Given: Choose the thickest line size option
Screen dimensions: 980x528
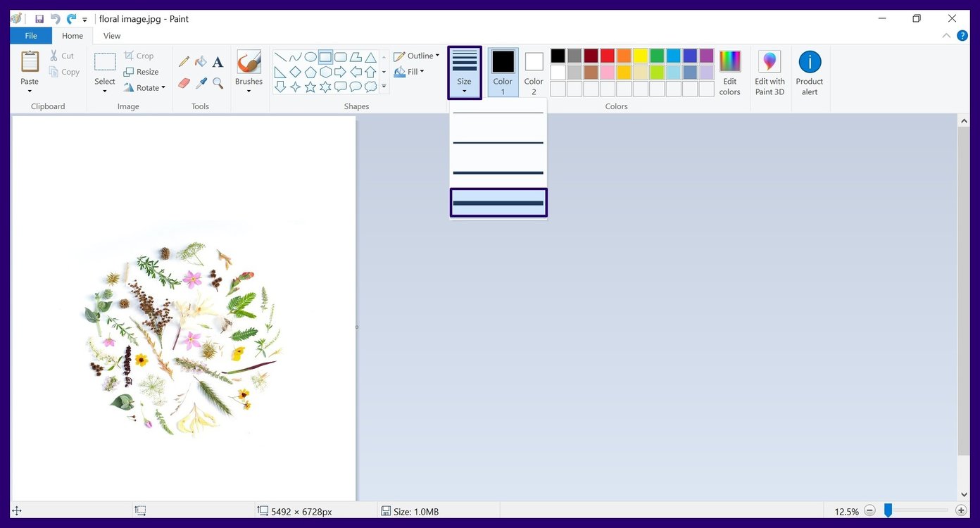Looking at the screenshot, I should [498, 202].
